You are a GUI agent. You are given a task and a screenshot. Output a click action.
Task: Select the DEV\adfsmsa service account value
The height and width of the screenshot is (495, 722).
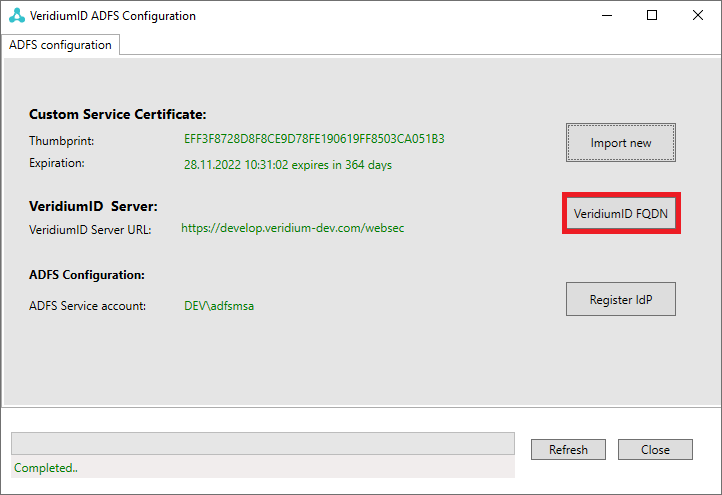point(219,306)
